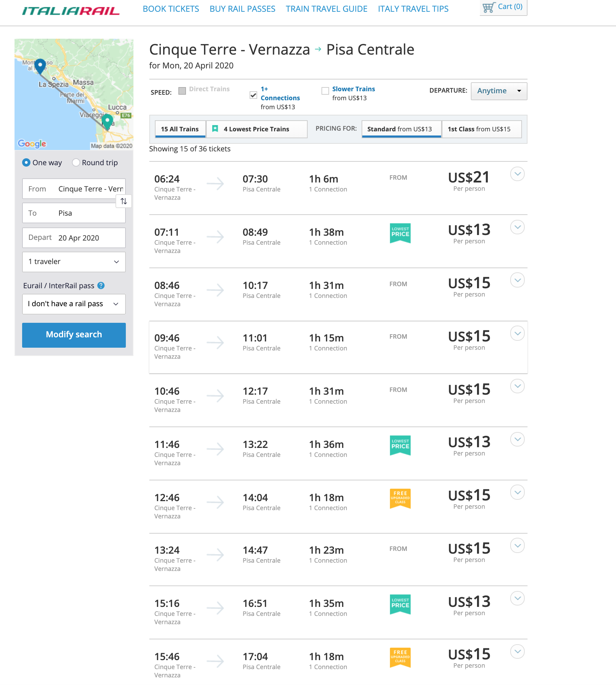The image size is (616, 685).
Task: Click 14:47 arrival time
Action: [255, 550]
